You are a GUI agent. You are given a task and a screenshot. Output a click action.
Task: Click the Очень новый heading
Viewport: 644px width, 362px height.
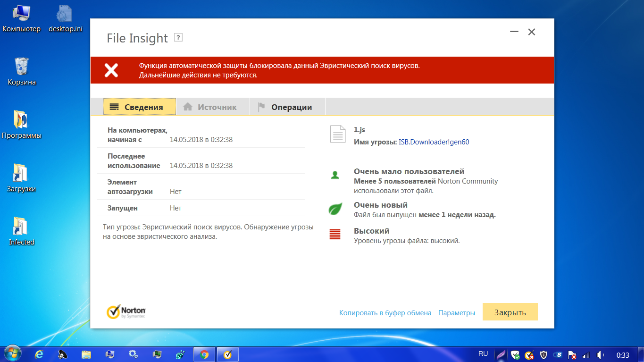point(381,205)
